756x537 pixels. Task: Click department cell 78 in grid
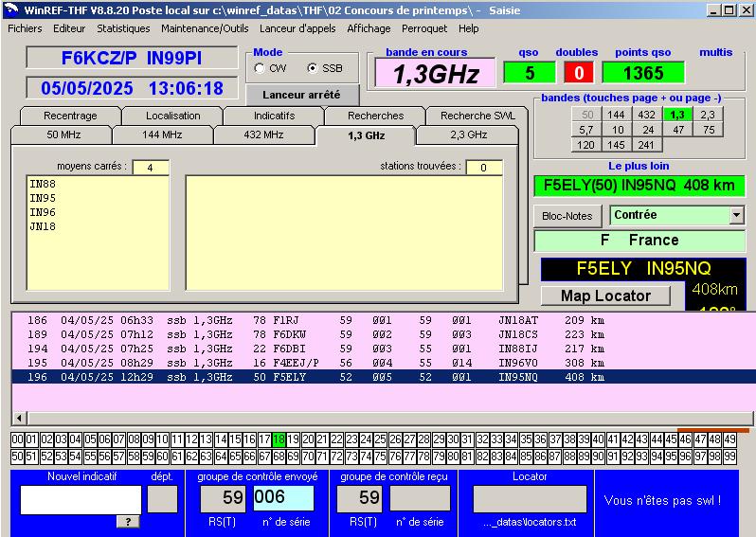(423, 456)
